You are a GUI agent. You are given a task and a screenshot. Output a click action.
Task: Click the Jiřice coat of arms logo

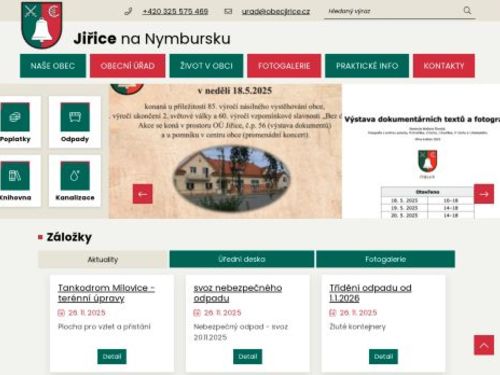coord(41,25)
